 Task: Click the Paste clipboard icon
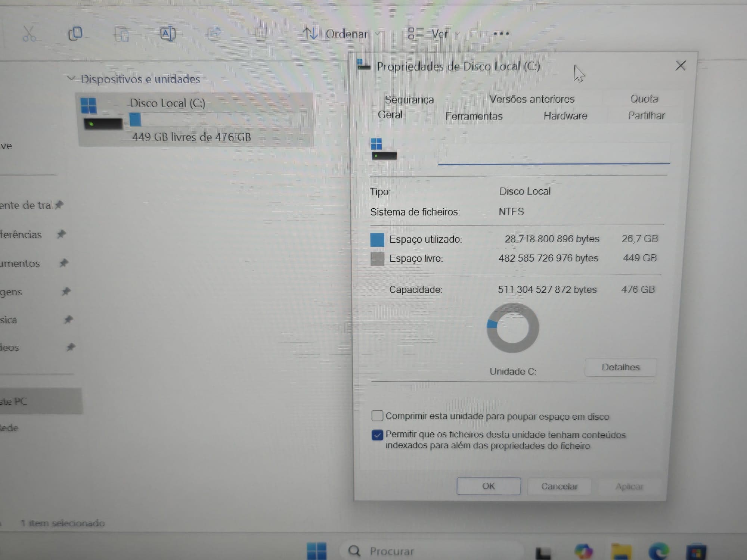(121, 34)
